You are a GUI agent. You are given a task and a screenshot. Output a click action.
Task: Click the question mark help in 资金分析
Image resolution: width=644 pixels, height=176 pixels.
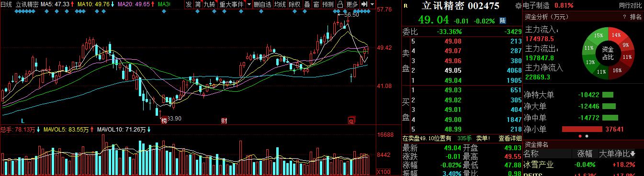624,17
